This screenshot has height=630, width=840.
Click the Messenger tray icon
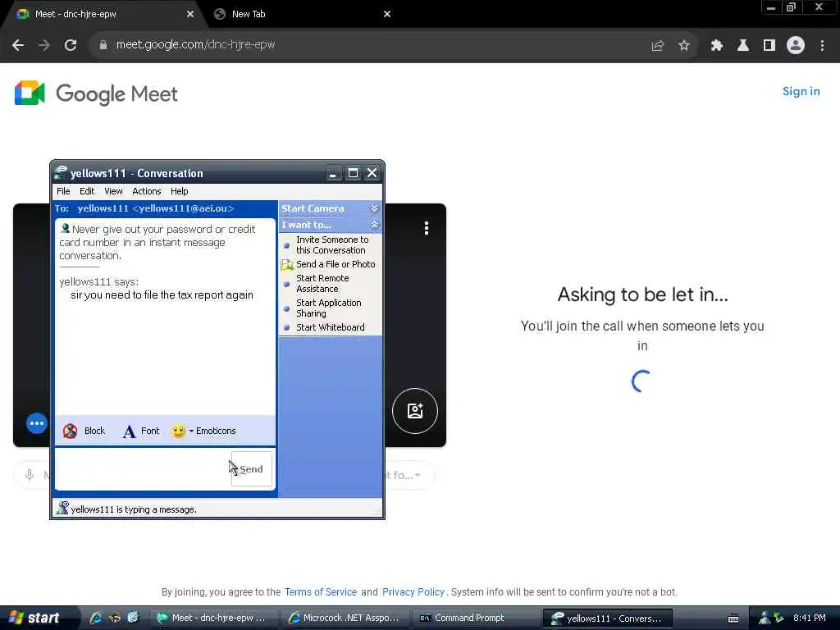[x=765, y=619]
